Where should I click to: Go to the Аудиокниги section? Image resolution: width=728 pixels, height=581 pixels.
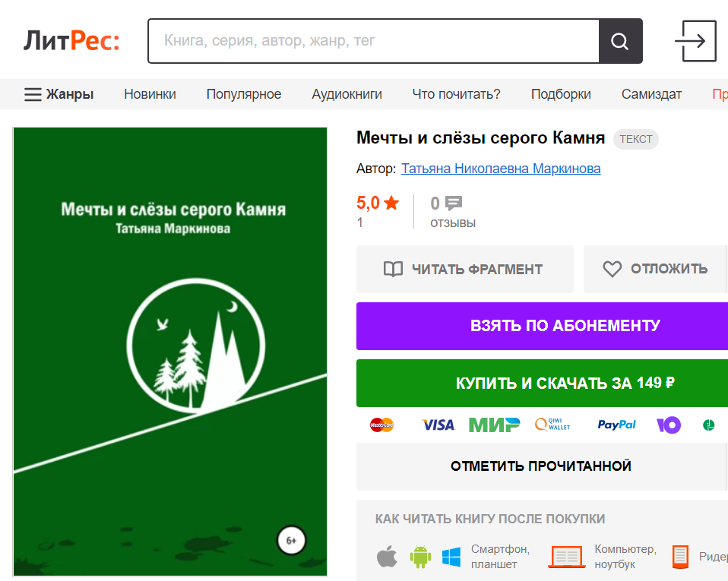pyautogui.click(x=347, y=94)
